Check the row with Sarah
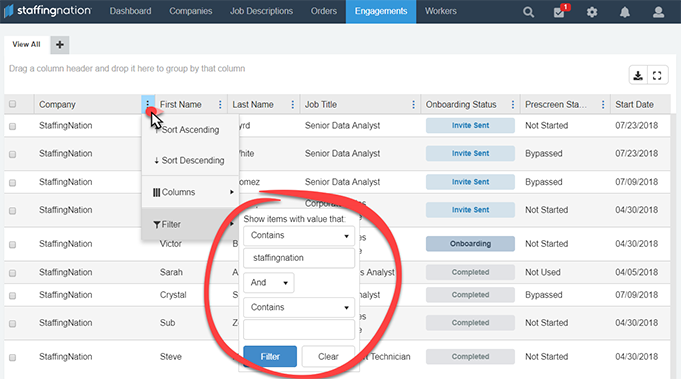681x379 pixels. 13,273
